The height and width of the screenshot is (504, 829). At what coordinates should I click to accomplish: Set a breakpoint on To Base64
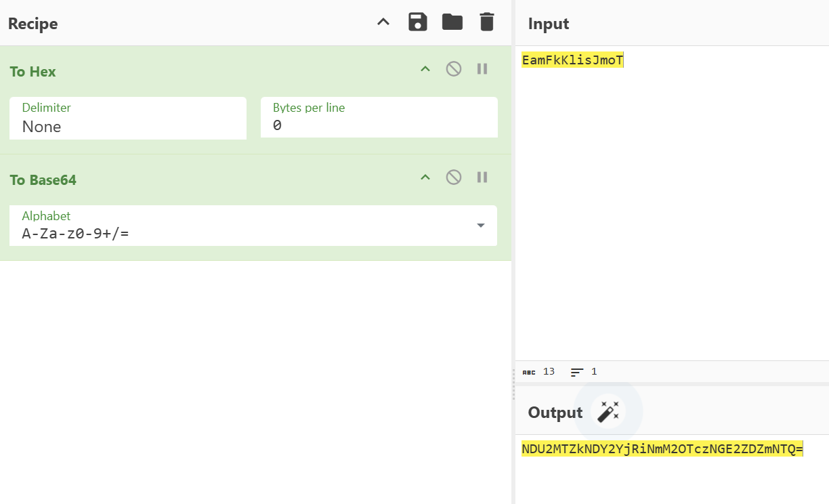[x=482, y=177]
